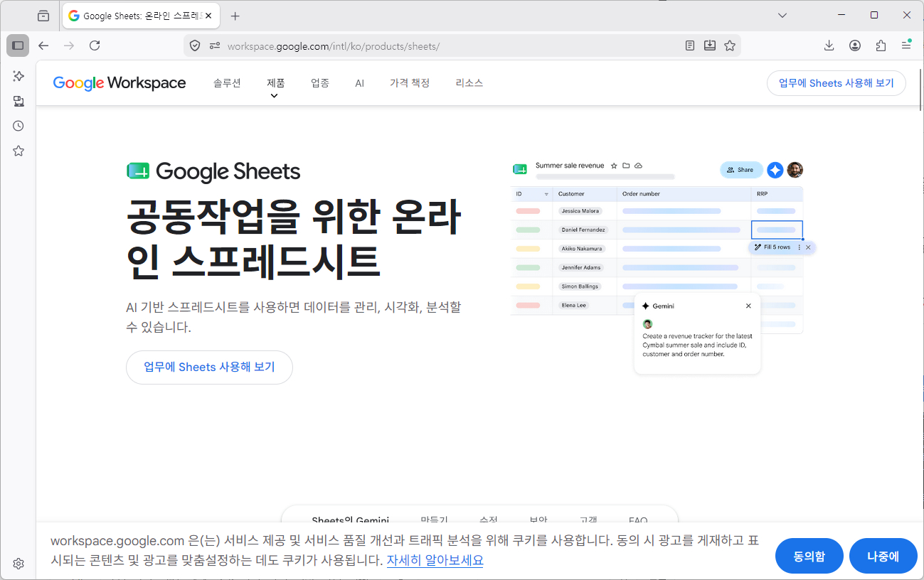This screenshot has height=580, width=924.
Task: Click hero 업무에 Sheets 사용해 보기 button
Action: tap(209, 367)
